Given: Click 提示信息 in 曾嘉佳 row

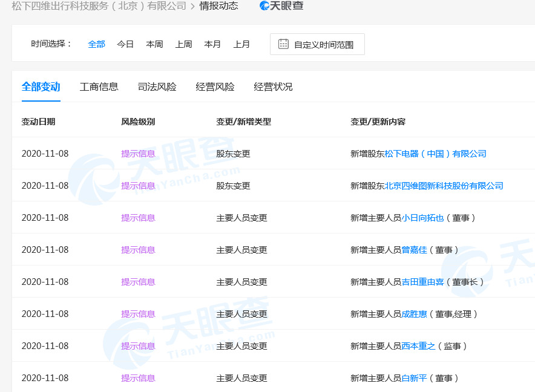Looking at the screenshot, I should pyautogui.click(x=138, y=250).
